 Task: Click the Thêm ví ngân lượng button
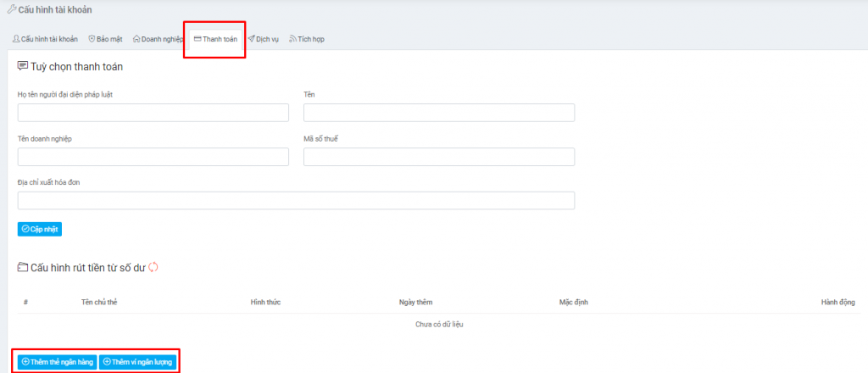tap(138, 362)
